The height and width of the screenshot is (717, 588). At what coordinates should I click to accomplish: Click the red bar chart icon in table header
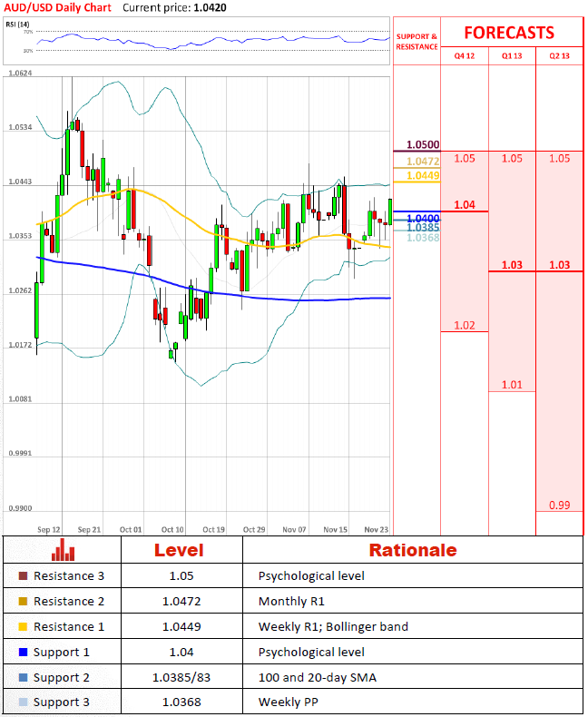click(63, 550)
